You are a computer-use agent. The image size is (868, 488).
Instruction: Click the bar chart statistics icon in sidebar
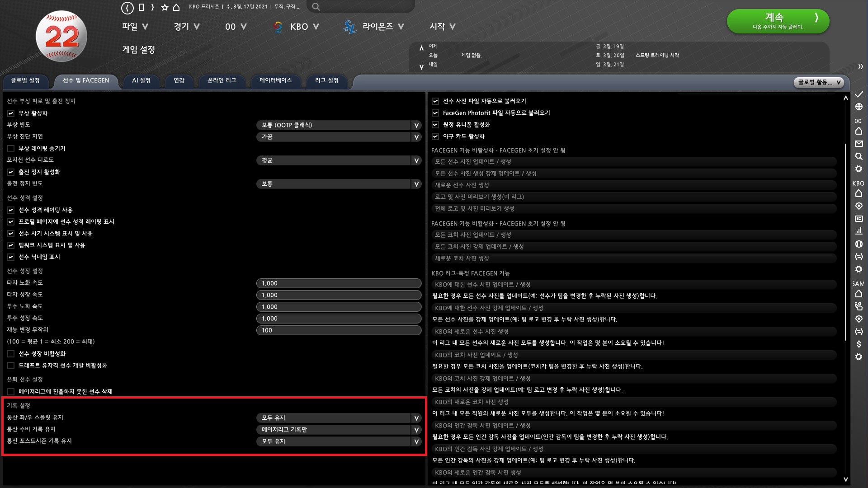[859, 231]
